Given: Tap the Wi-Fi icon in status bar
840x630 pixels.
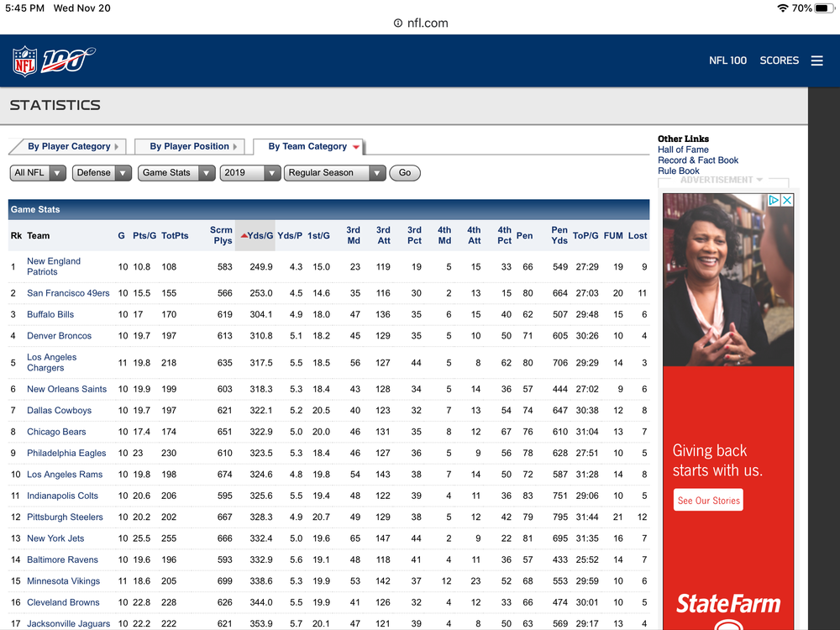Looking at the screenshot, I should 783,8.
